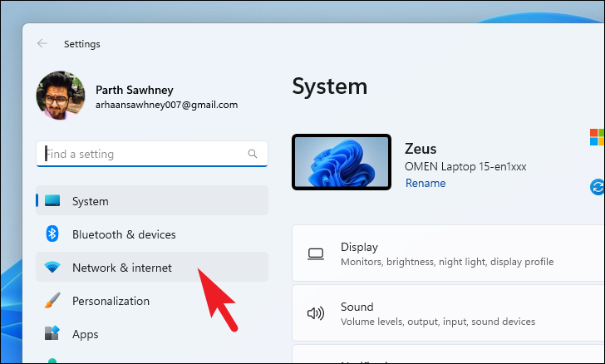Image resolution: width=605 pixels, height=364 pixels.
Task: Go back using the arrow beside Settings
Action: (x=42, y=43)
